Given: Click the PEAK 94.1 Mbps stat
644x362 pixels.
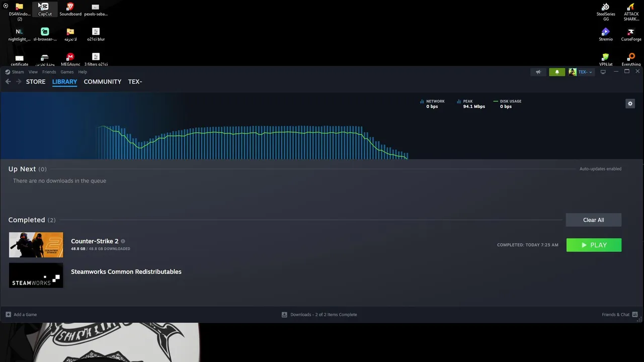Looking at the screenshot, I should 471,104.
